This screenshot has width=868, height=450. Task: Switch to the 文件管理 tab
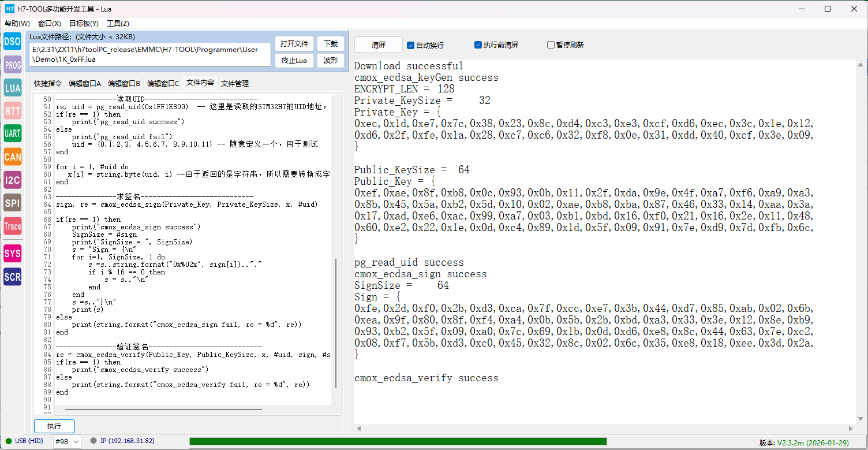[235, 83]
